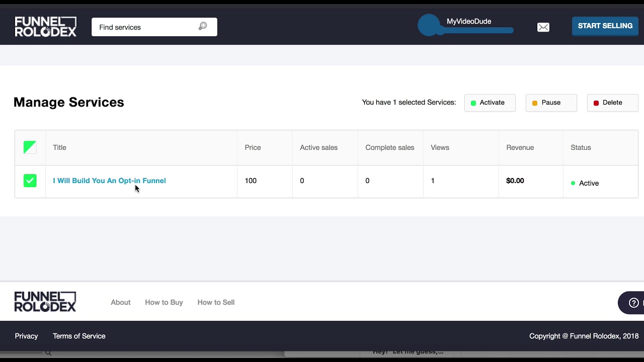Click the Manage Services heading
Screen dimensions: 644x362
point(69,102)
